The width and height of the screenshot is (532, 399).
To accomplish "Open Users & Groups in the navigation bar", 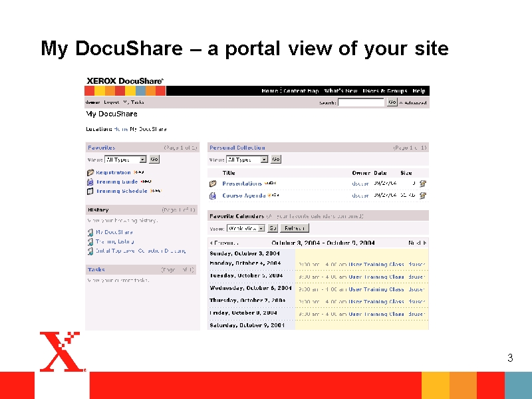I will [385, 91].
